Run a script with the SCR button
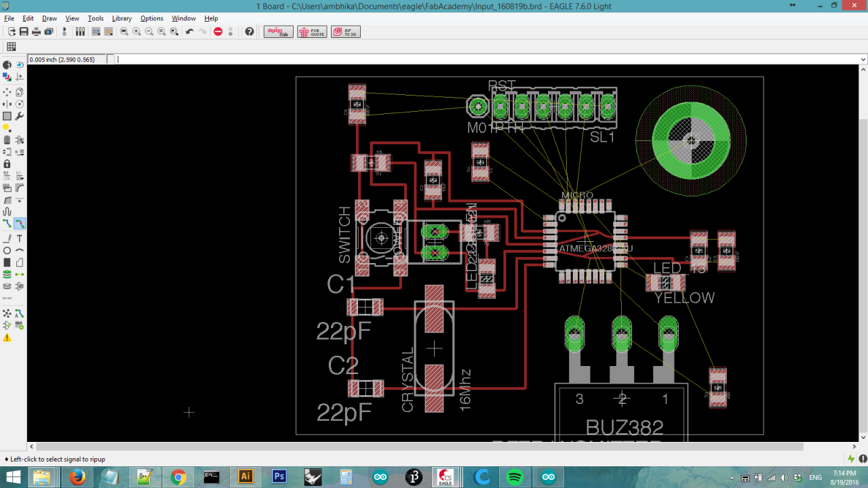 [x=96, y=31]
